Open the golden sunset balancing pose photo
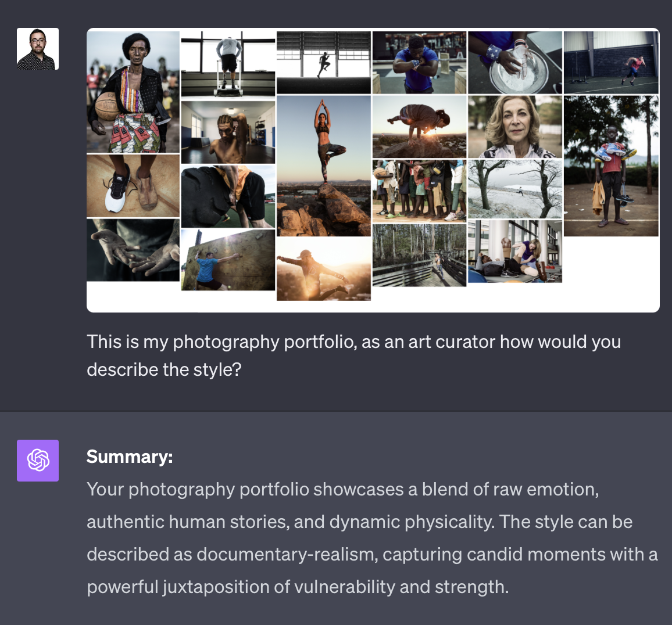This screenshot has height=625, width=672. point(323,270)
